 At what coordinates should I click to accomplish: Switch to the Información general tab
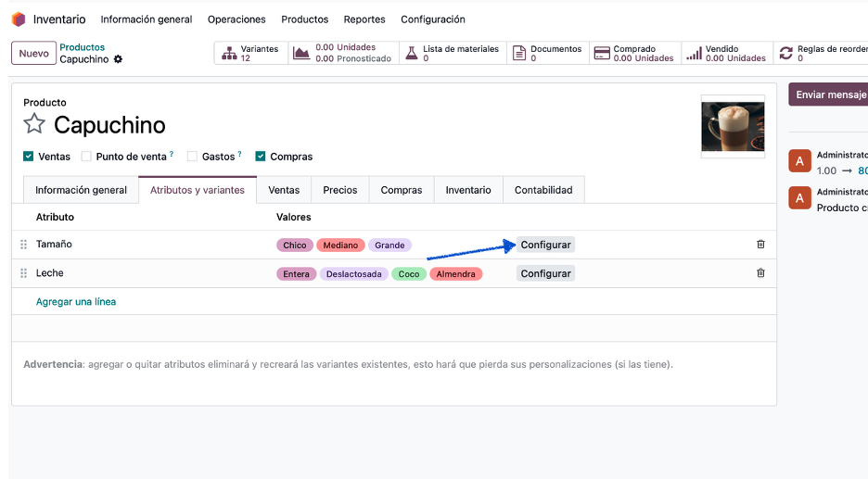coord(81,190)
